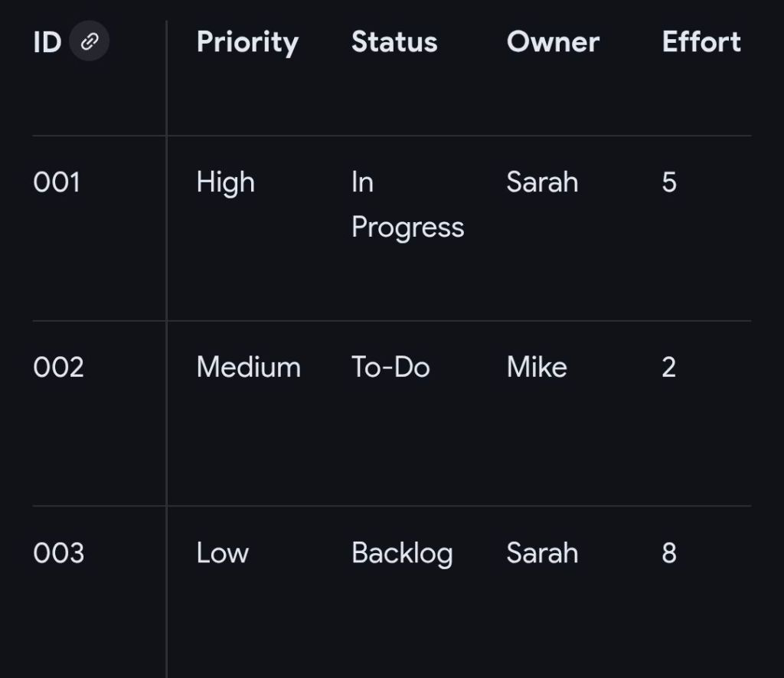Select the Owner column header
The width and height of the screenshot is (784, 678).
pos(553,42)
